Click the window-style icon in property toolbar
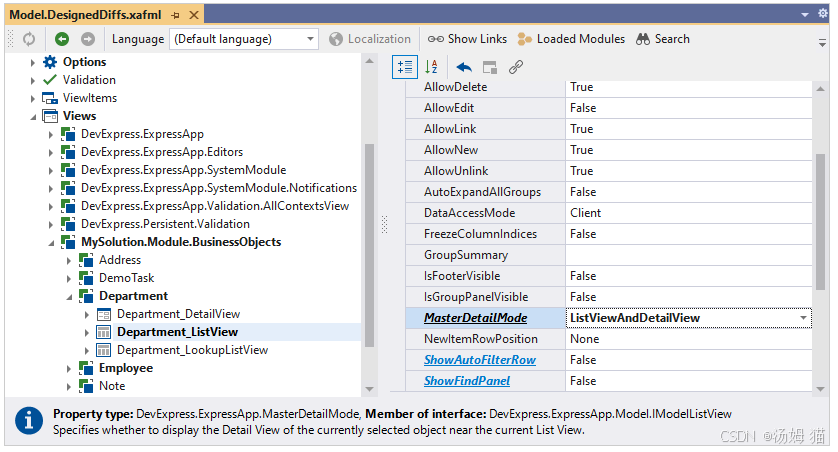Viewport: 838px width, 452px height. 490,67
